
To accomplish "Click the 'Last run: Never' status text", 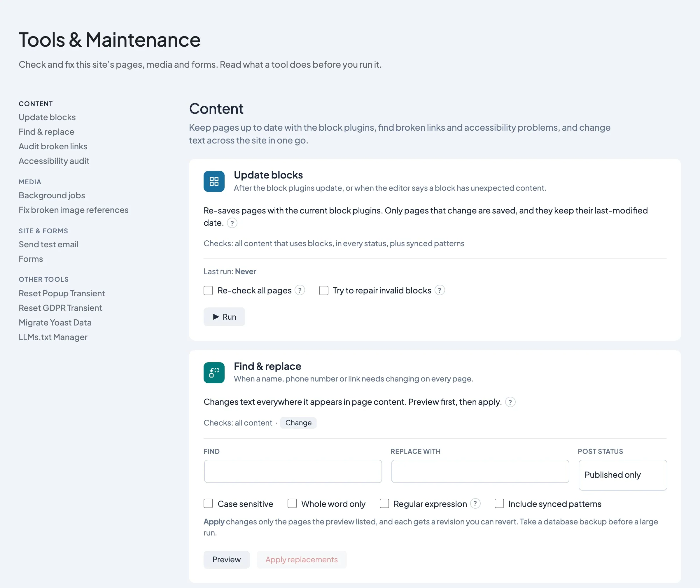I will pos(230,271).
